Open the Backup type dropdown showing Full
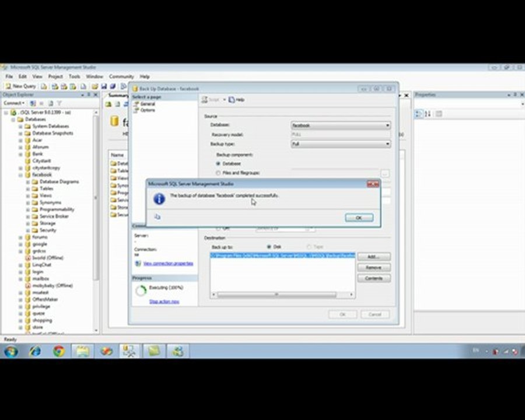 pos(341,144)
